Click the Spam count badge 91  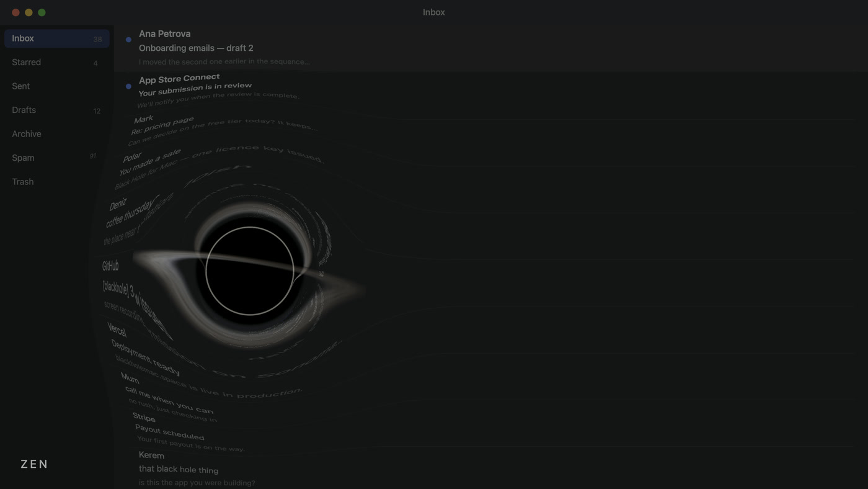click(93, 156)
